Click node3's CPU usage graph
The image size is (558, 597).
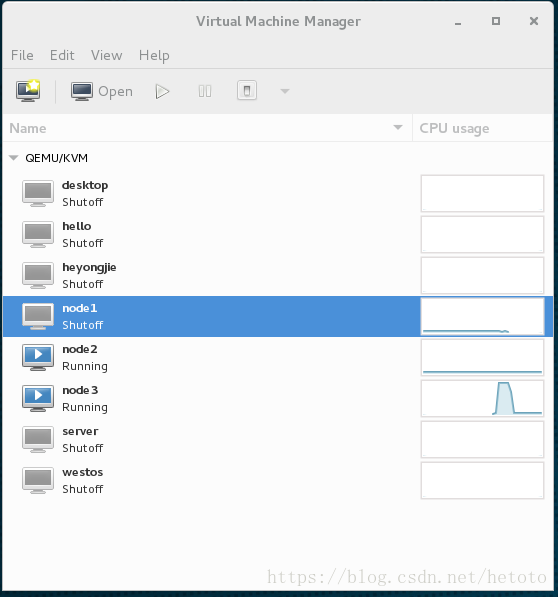click(x=482, y=398)
